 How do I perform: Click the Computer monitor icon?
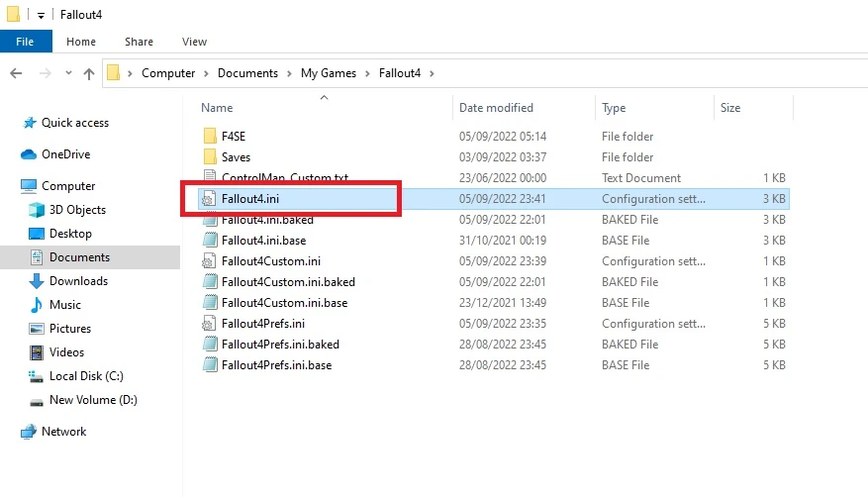tap(29, 186)
